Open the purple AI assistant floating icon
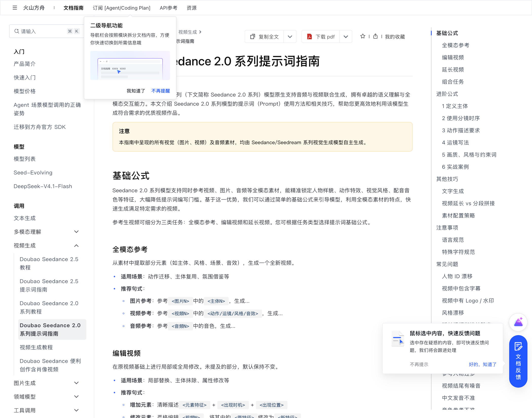532x418 pixels. pos(518,322)
